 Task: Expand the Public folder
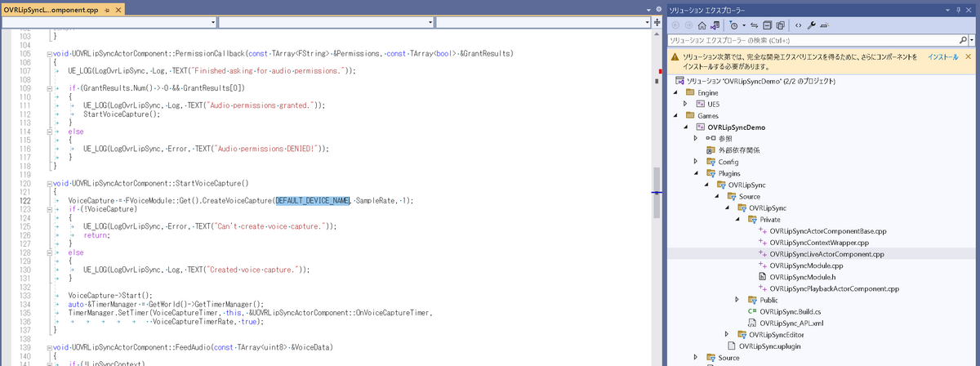(x=737, y=300)
